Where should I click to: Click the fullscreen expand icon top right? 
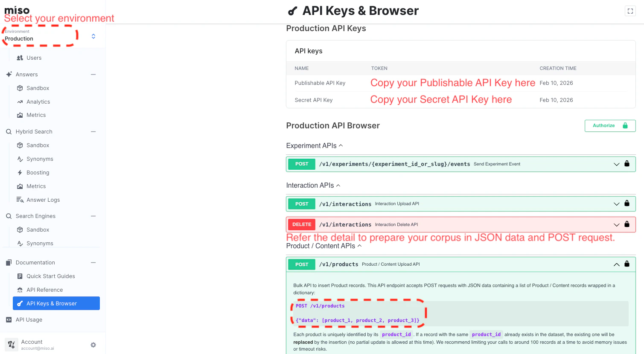tap(630, 11)
